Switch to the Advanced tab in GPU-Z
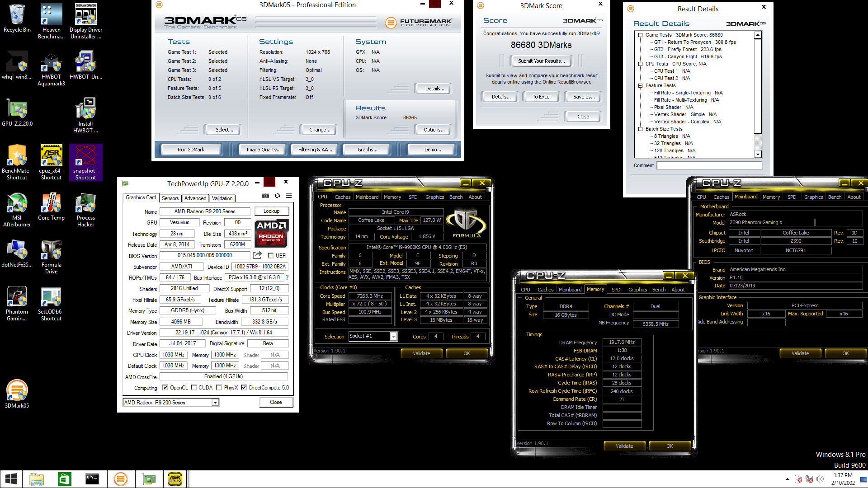This screenshot has height=488, width=868. point(195,198)
